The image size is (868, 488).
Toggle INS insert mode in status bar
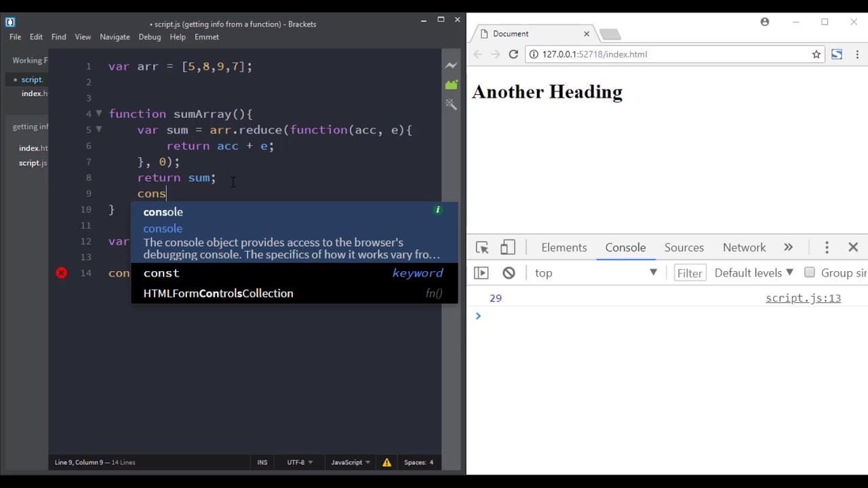(x=262, y=462)
